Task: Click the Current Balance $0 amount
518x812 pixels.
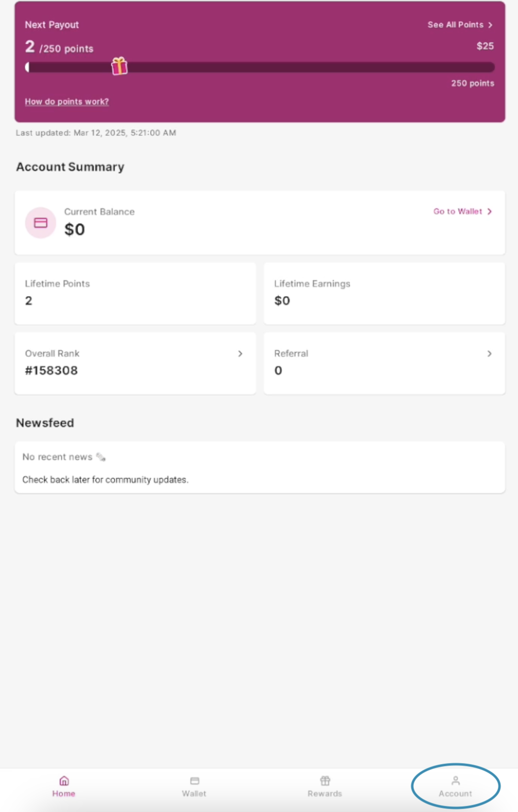Action: [75, 230]
